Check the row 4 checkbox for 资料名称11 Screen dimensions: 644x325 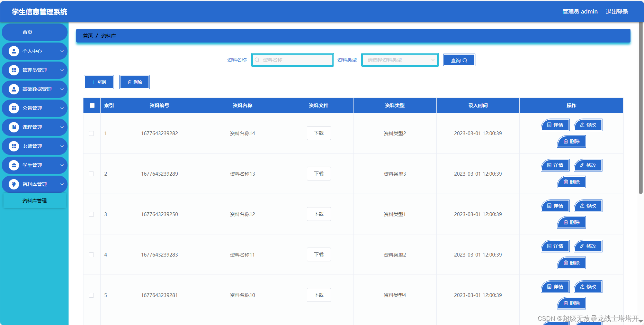91,255
